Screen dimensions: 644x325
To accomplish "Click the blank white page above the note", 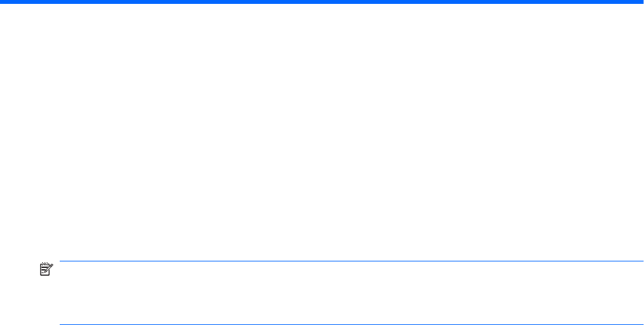I will (322, 132).
